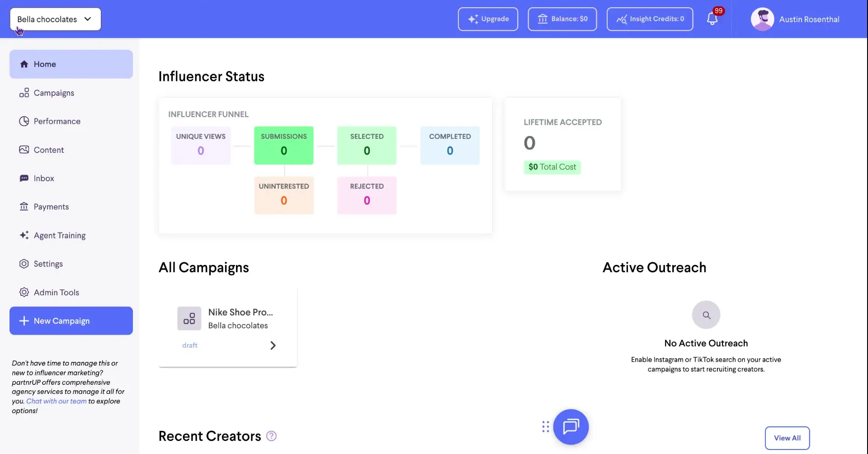Screen dimensions: 868x454
Task: Open the Content image icon
Action: (x=24, y=149)
